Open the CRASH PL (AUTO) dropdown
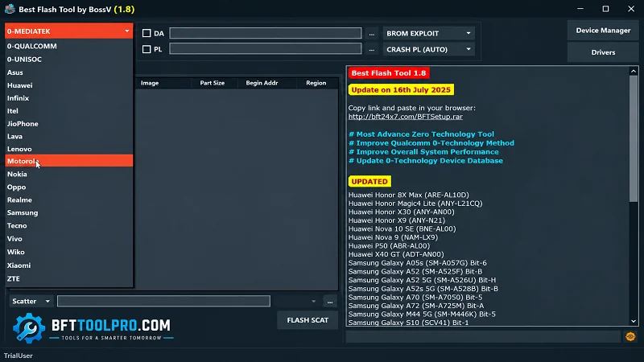The width and height of the screenshot is (644, 362). pyautogui.click(x=428, y=49)
